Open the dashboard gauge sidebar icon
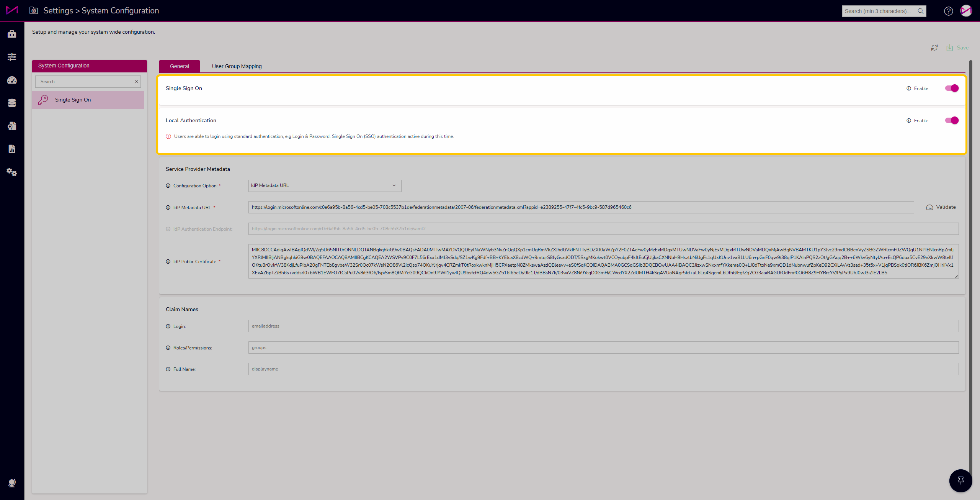Image resolution: width=980 pixels, height=500 pixels. (x=12, y=80)
